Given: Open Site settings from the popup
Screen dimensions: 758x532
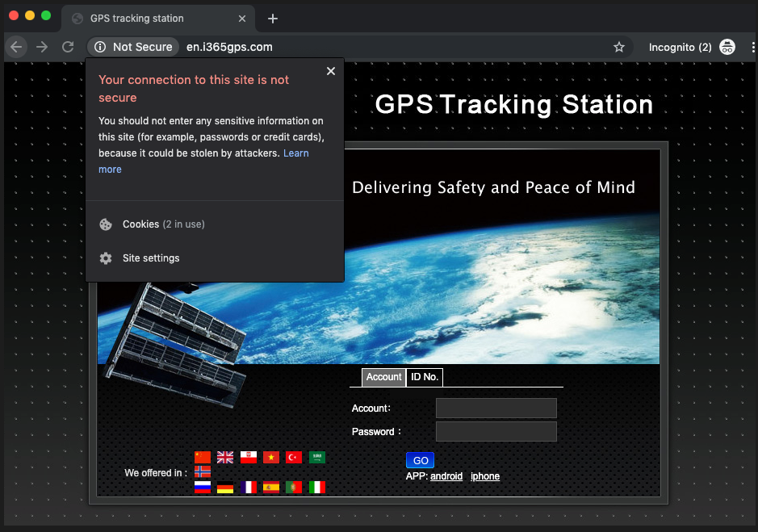Looking at the screenshot, I should [215, 258].
